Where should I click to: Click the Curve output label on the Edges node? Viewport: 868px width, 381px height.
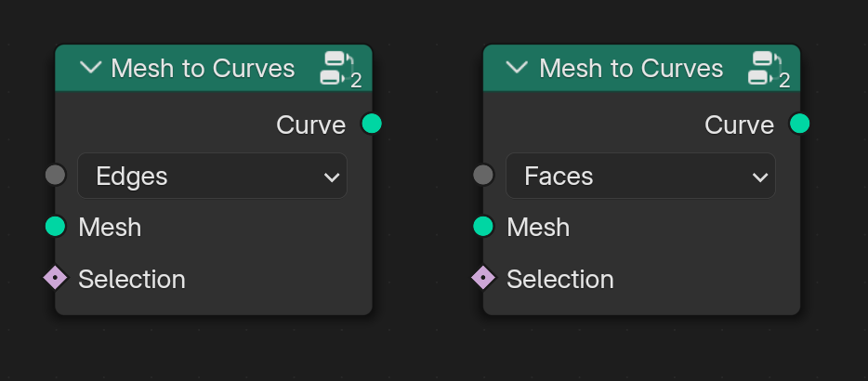click(x=310, y=125)
